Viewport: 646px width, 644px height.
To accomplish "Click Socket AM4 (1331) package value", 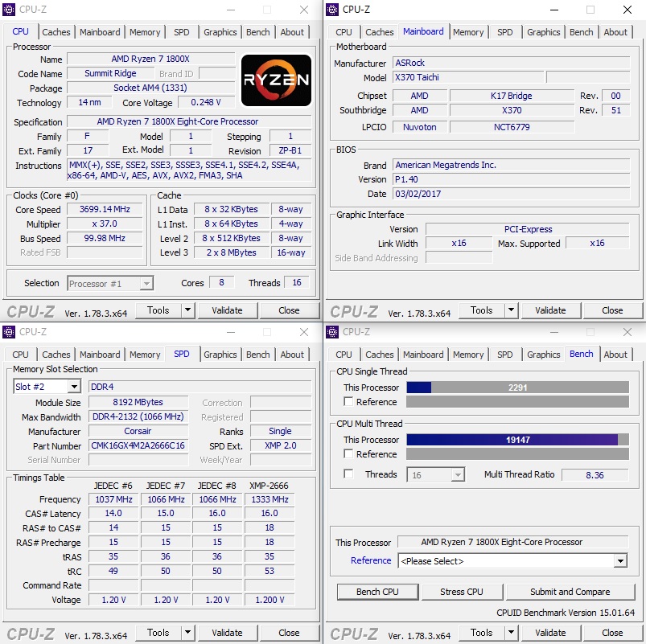I will [x=150, y=88].
